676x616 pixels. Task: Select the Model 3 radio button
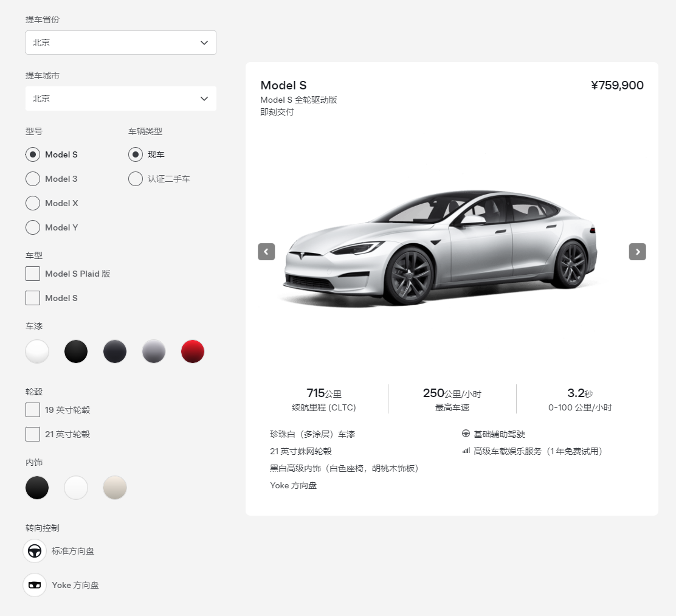tap(32, 179)
